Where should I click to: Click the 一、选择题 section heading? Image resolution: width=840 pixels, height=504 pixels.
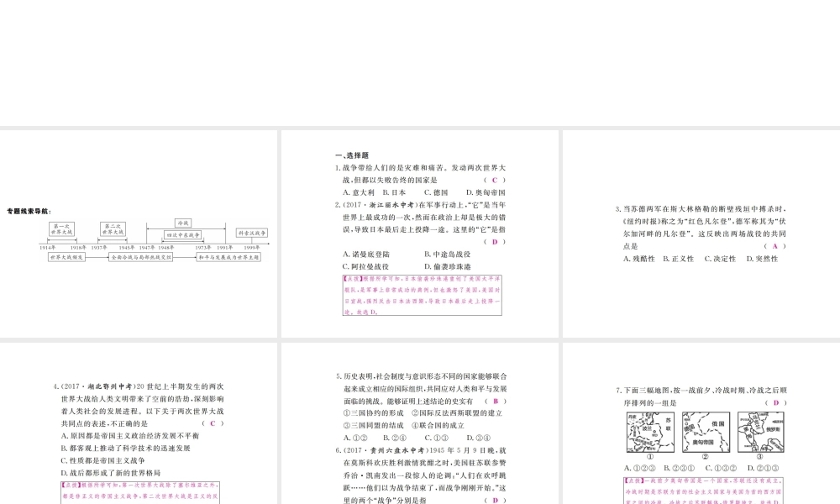[347, 155]
